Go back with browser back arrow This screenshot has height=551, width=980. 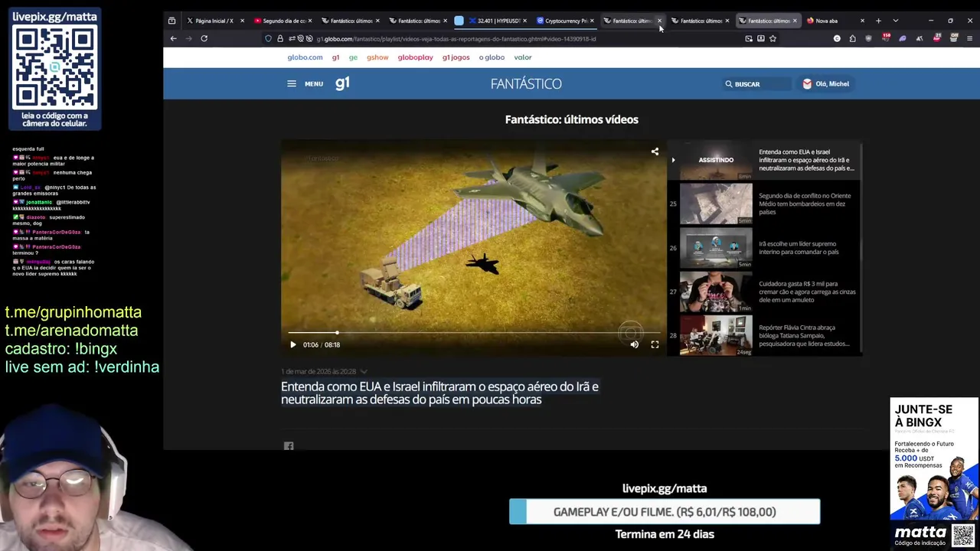click(174, 38)
